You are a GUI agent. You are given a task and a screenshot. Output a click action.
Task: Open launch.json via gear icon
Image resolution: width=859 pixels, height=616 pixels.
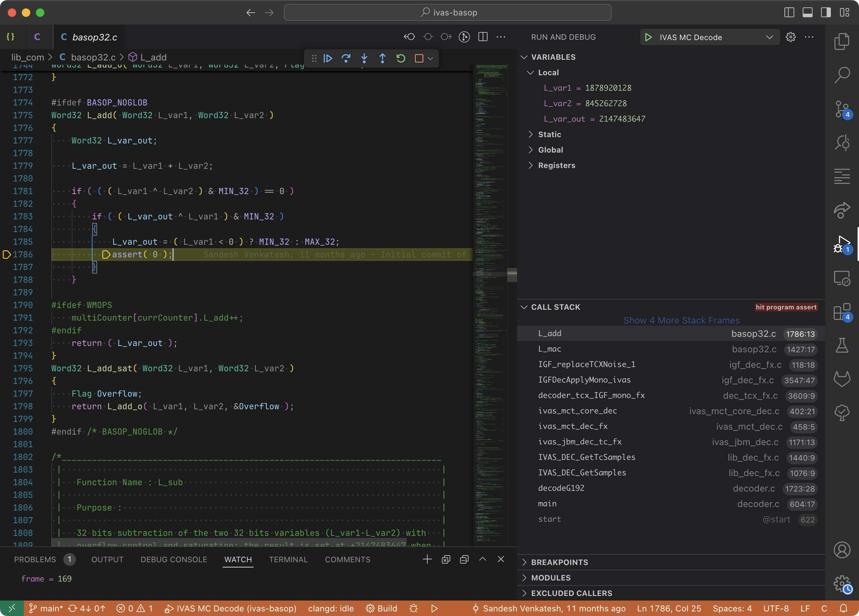click(x=790, y=37)
